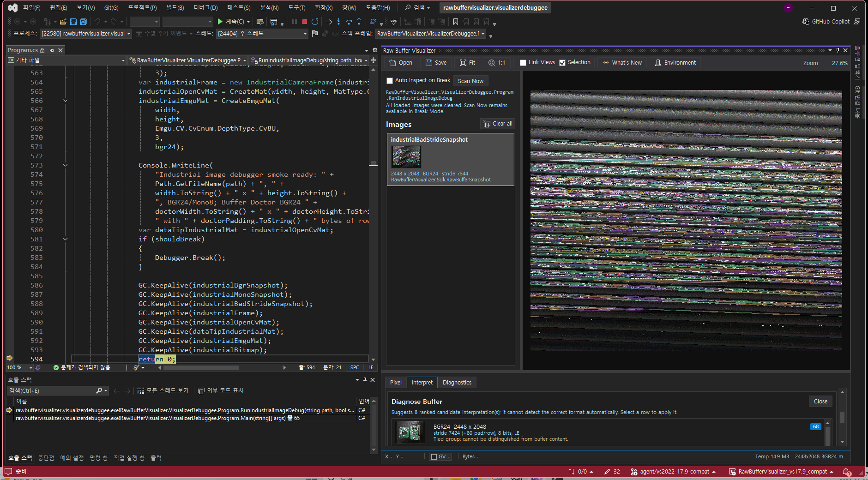Click the call stack search field (검색)
The height and width of the screenshot is (480, 868).
[x=58, y=391]
